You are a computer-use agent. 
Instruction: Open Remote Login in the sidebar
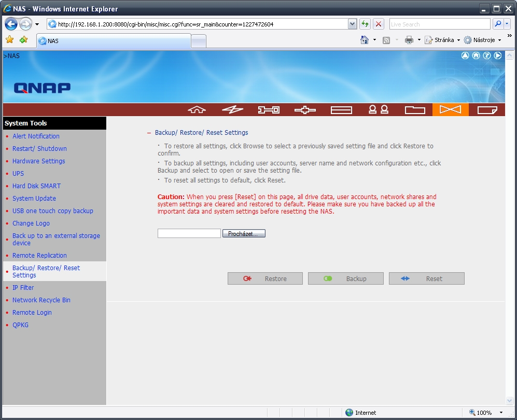[x=32, y=313]
